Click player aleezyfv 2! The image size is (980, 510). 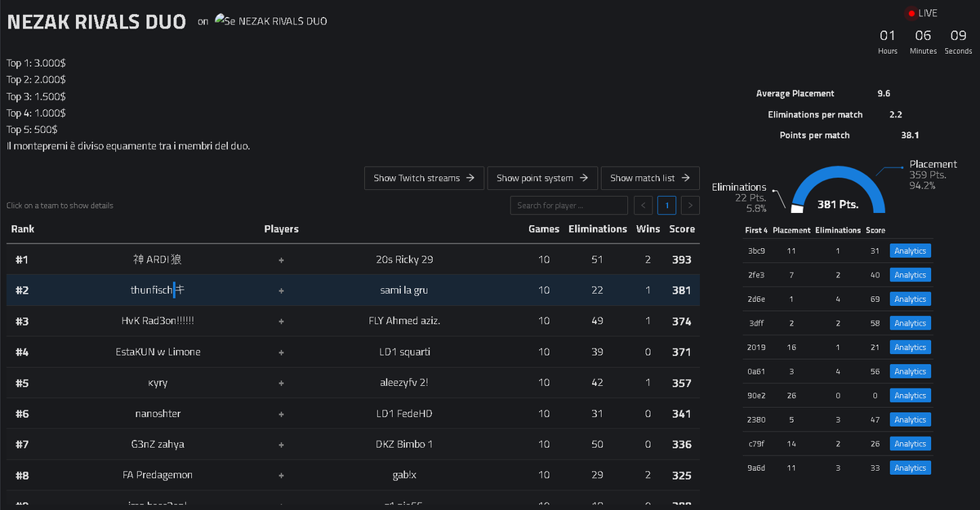(x=404, y=383)
